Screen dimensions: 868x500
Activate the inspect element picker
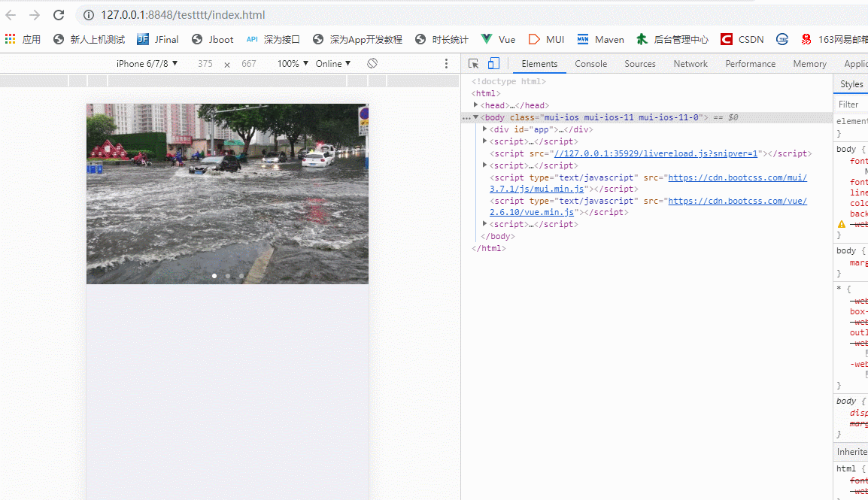click(x=473, y=64)
